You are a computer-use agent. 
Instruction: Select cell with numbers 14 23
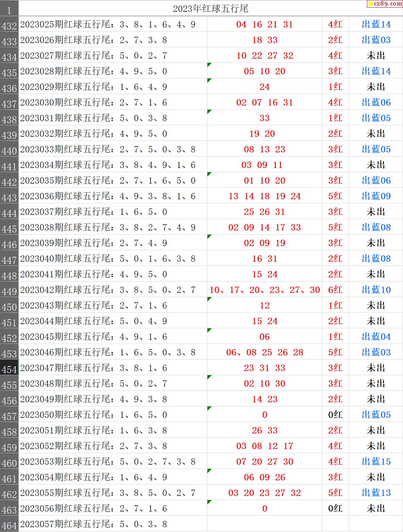[x=265, y=399]
